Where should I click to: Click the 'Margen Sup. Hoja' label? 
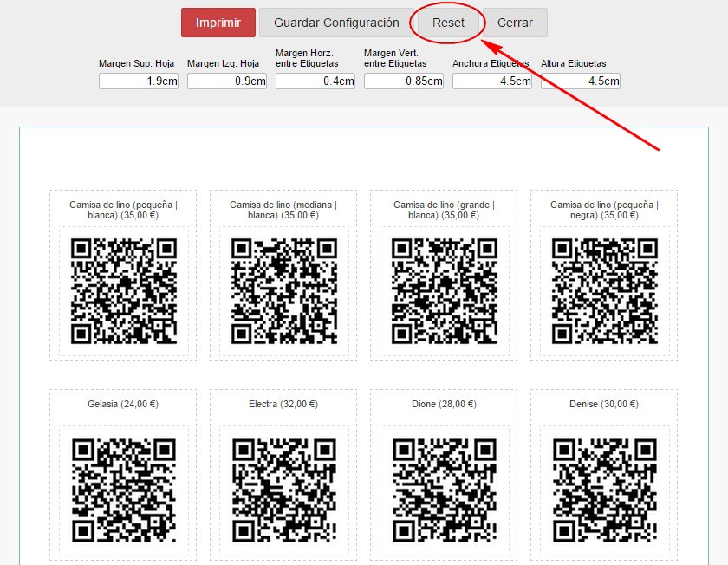pos(137,63)
